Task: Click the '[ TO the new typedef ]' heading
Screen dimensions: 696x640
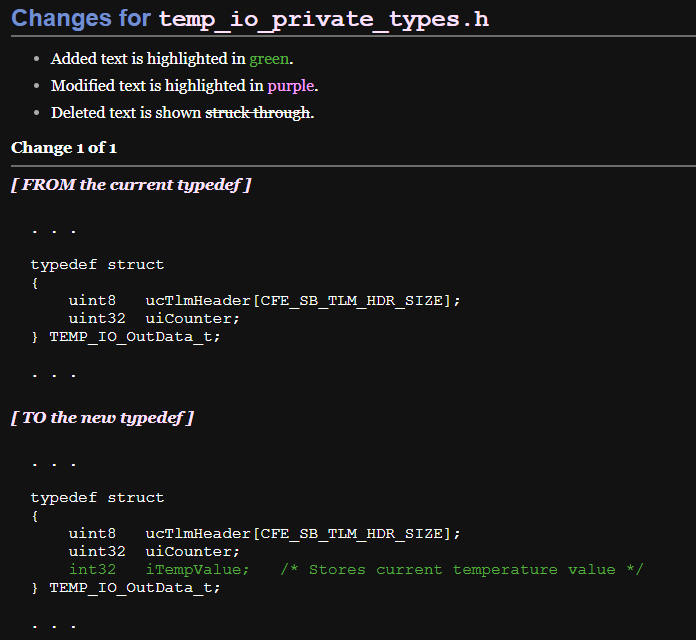Action: [x=102, y=417]
